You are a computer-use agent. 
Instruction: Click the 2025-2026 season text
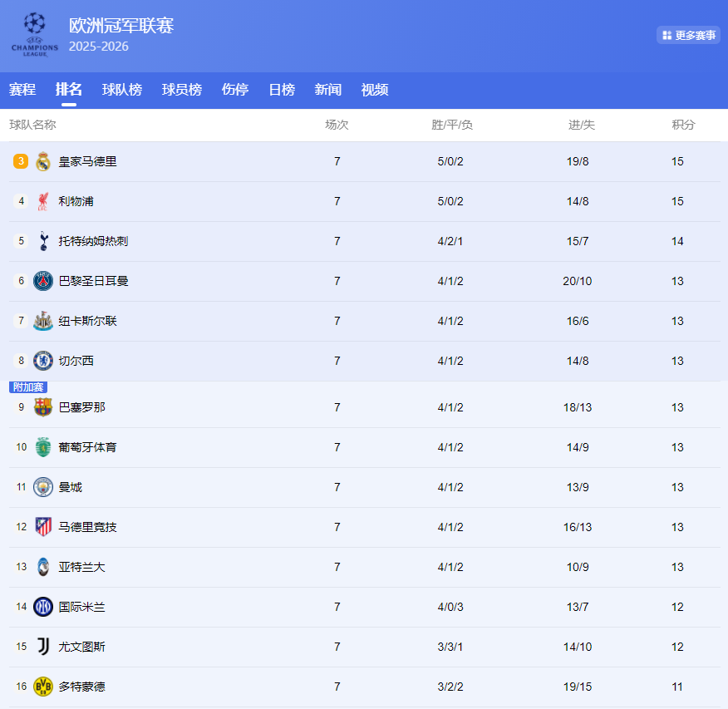(98, 47)
